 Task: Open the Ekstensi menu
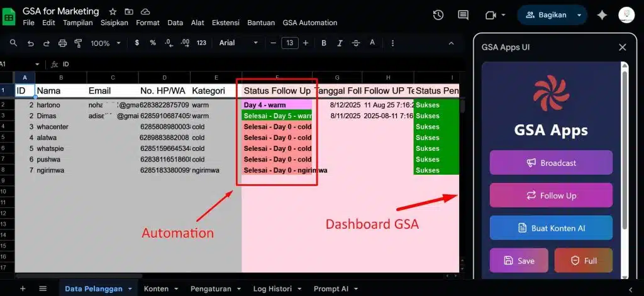tap(226, 23)
